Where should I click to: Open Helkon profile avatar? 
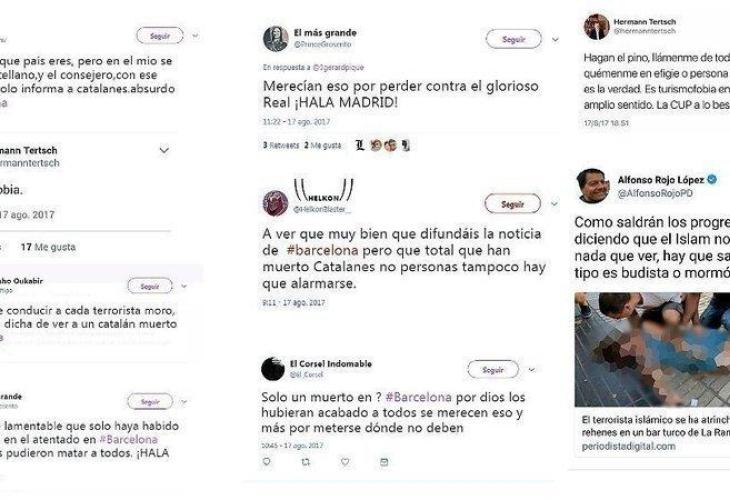pyautogui.click(x=275, y=203)
